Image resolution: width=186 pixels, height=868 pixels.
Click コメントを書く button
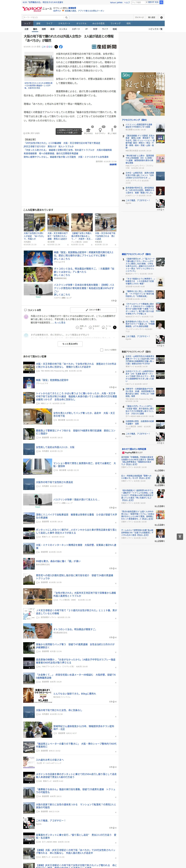click(93, 310)
